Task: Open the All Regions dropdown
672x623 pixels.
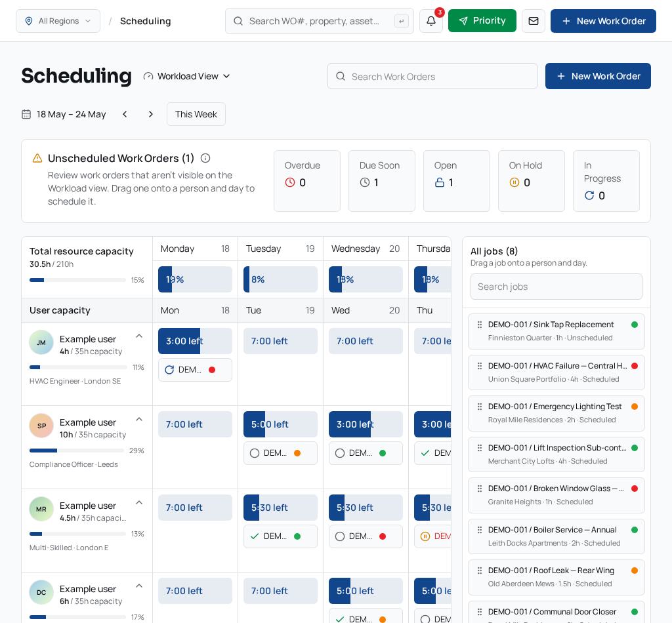Action: (58, 21)
